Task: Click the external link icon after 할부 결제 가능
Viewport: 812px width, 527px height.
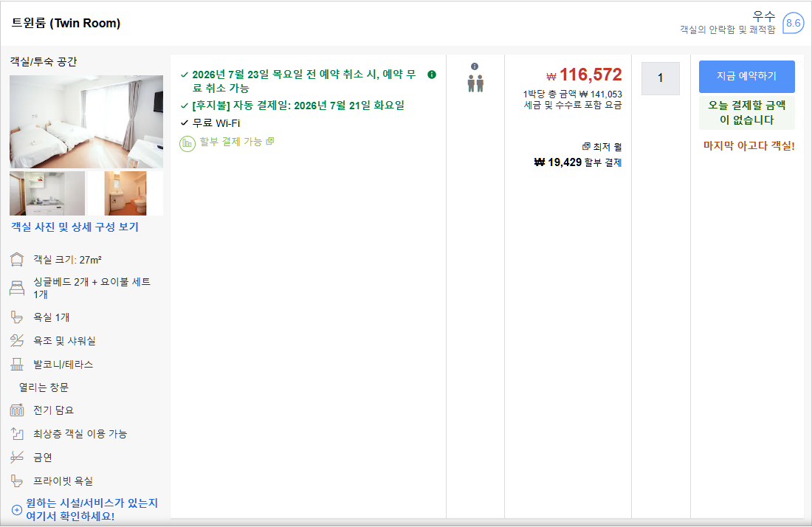Action: point(269,141)
